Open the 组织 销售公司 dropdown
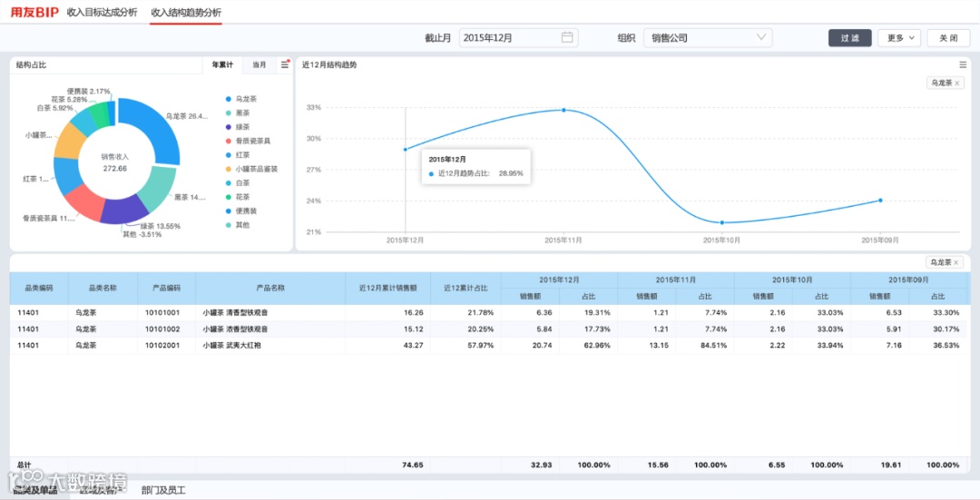Viewport: 980px width, 500px height. click(708, 37)
